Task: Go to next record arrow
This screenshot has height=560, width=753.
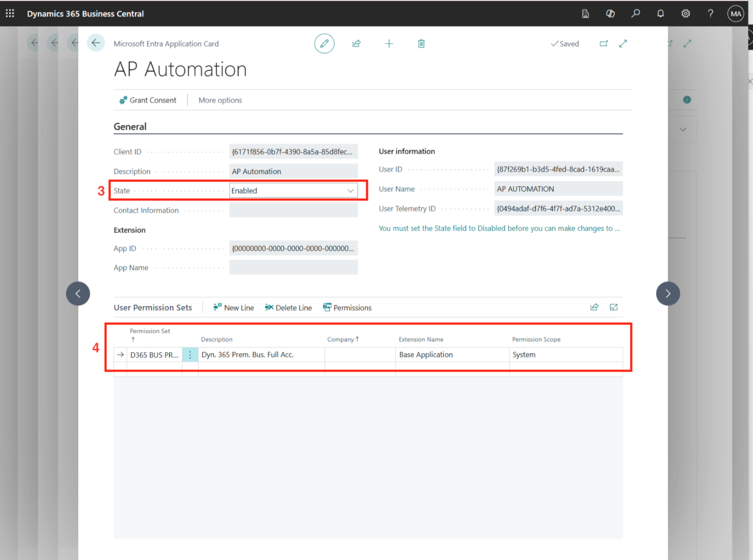Action: [x=668, y=293]
